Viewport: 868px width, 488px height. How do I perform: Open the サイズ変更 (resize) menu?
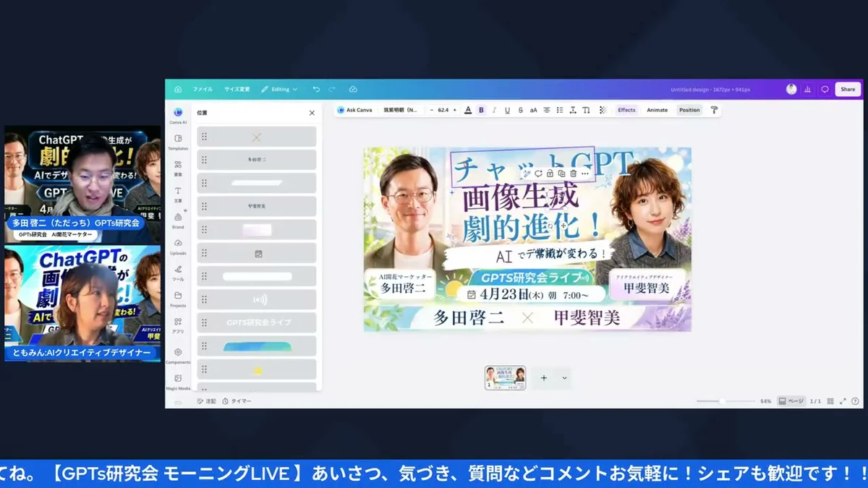point(237,88)
